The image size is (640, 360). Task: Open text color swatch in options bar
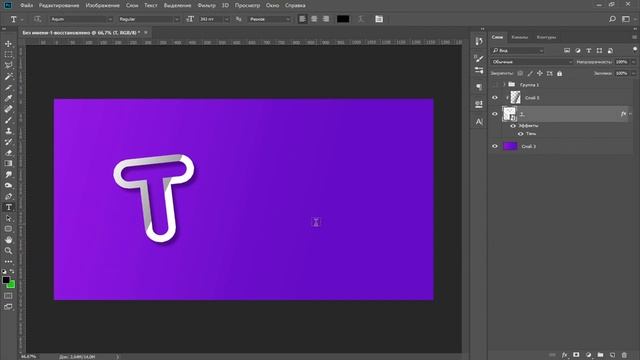[343, 19]
